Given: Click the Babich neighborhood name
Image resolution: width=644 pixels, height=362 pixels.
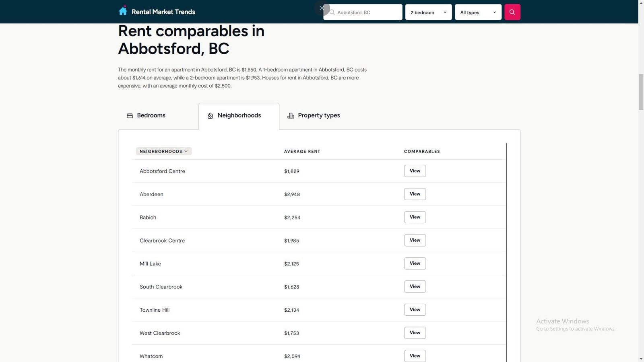Looking at the screenshot, I should [148, 218].
